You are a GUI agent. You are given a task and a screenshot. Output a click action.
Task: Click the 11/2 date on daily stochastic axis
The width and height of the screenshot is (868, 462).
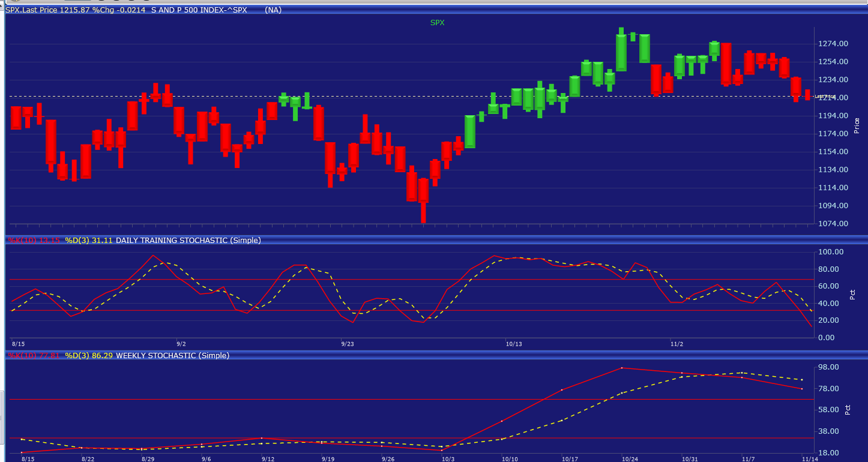tap(677, 344)
